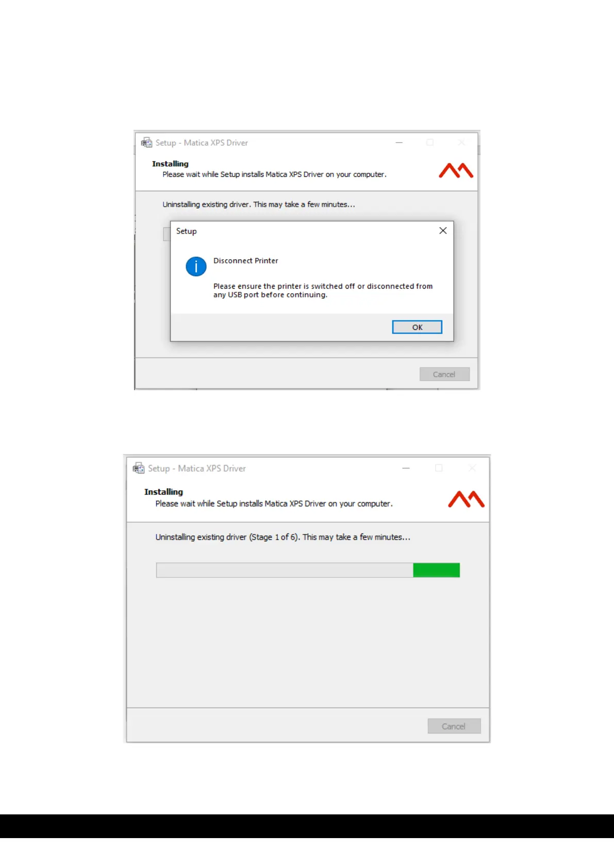The height and width of the screenshot is (868, 614).
Task: Close the lower Setup - Matica XPS Driver window
Action: click(x=472, y=468)
